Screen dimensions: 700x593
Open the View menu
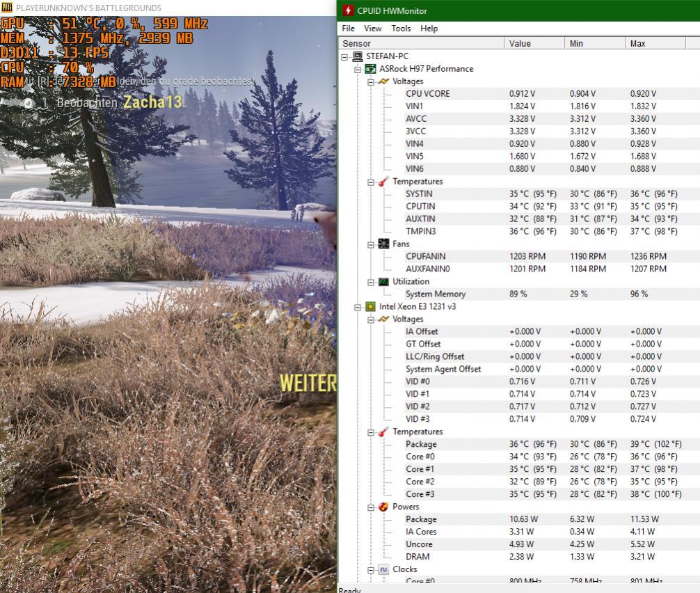(373, 28)
